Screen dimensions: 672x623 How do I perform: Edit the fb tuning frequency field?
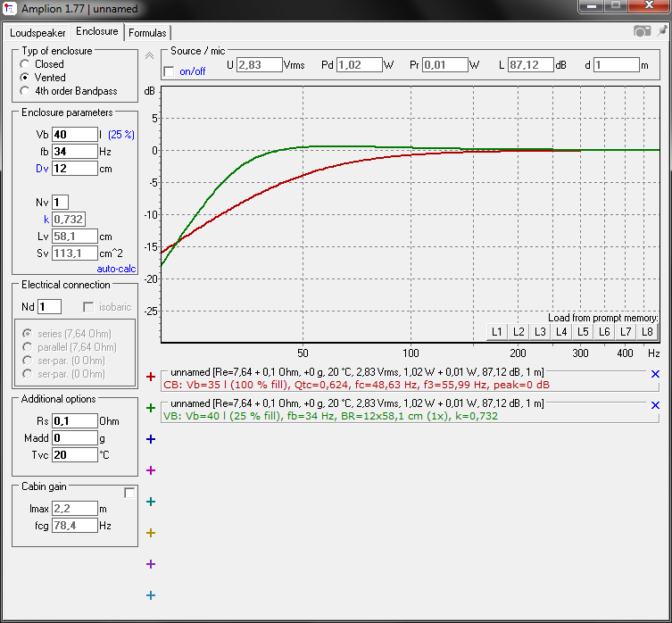(x=75, y=152)
